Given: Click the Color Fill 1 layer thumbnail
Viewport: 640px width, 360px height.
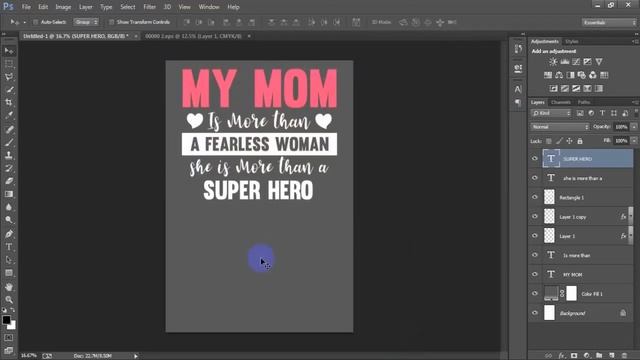Looking at the screenshot, I should pos(551,293).
